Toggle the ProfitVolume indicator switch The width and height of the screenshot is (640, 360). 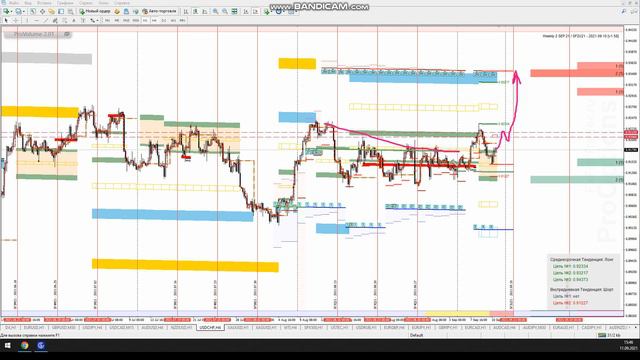tap(67, 34)
